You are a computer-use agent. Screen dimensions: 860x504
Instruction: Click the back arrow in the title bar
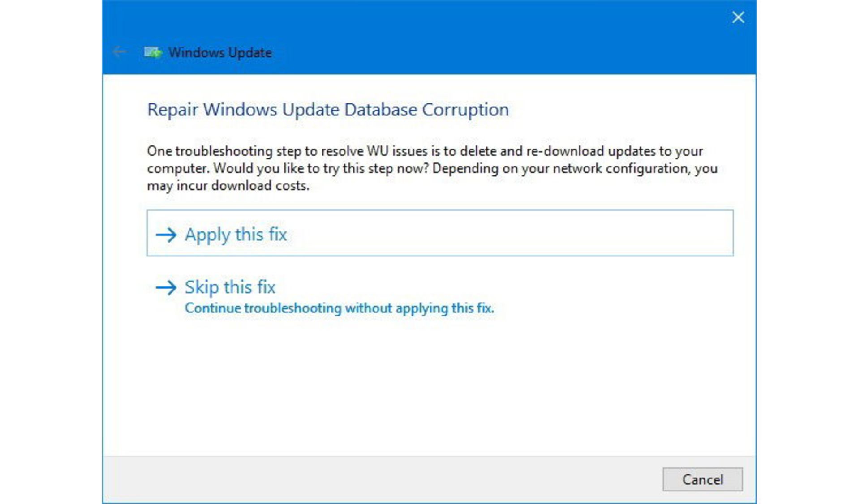point(119,52)
